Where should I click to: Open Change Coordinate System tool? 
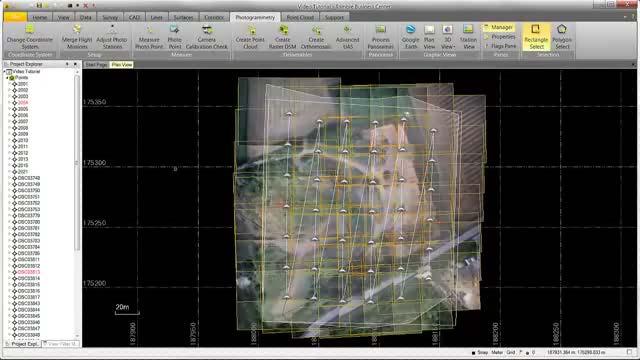pos(30,37)
